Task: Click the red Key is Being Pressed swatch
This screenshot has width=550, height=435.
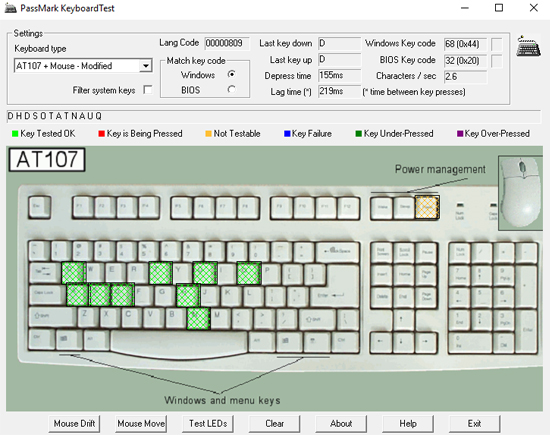Action: pyautogui.click(x=101, y=134)
